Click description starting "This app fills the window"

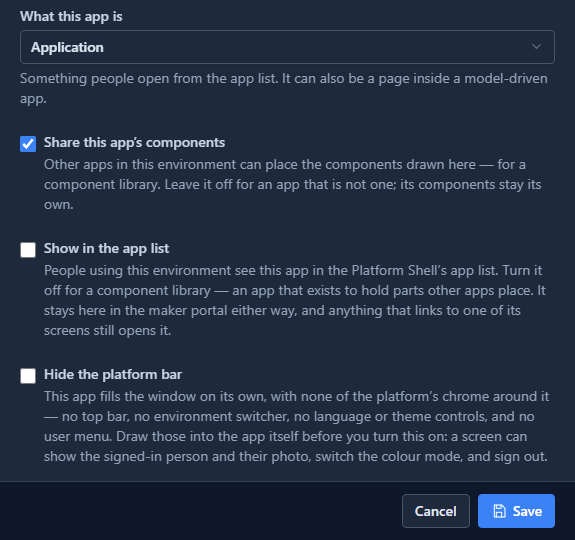tap(297, 426)
